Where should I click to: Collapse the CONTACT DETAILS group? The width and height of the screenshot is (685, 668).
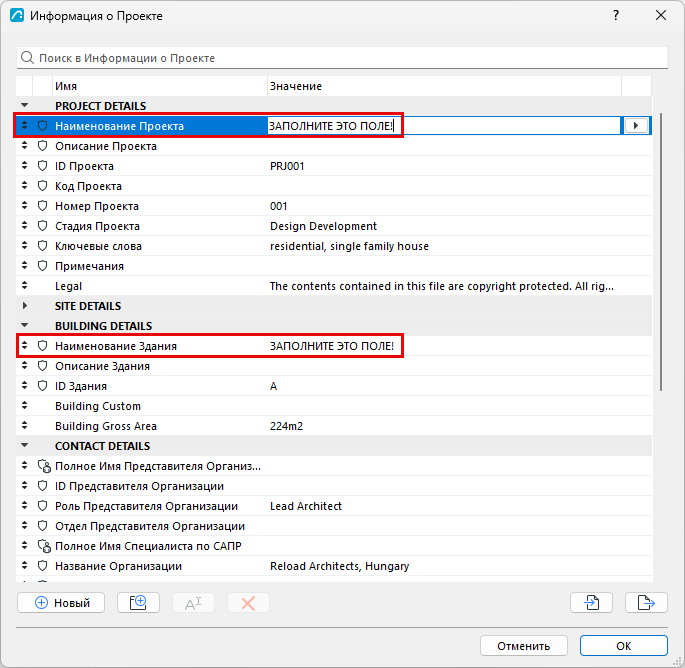point(24,446)
